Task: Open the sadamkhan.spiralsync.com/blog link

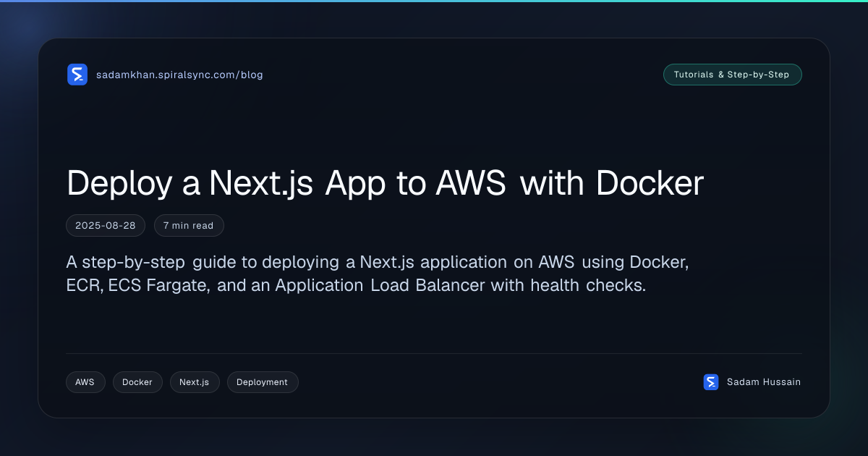Action: pyautogui.click(x=179, y=75)
